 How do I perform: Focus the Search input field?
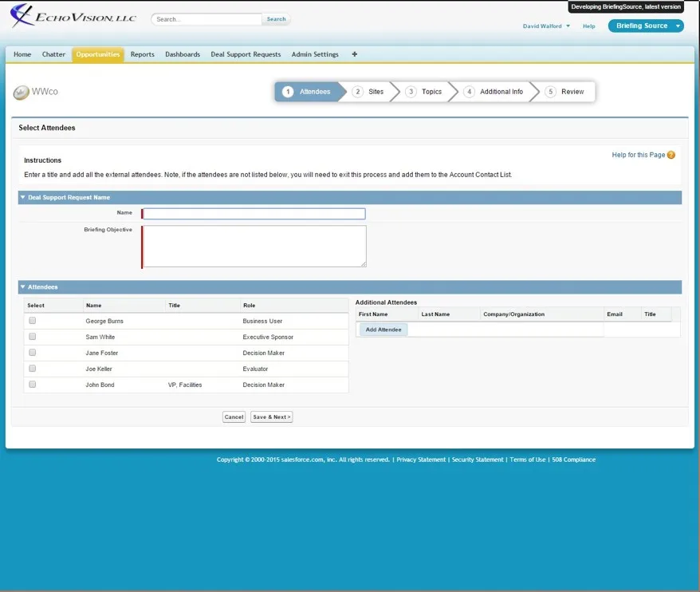point(206,19)
